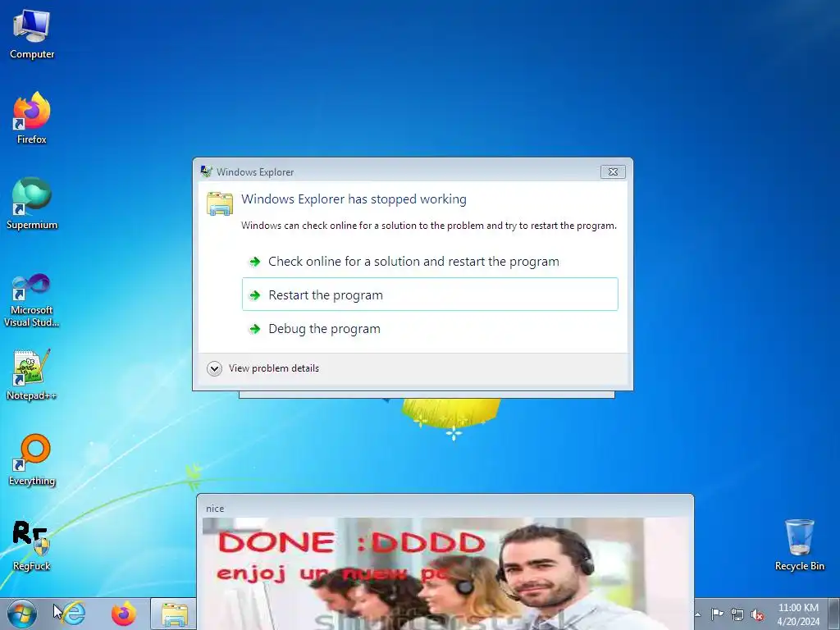This screenshot has width=840, height=630.
Task: Open the taskbar clock showing 11:00
Action: (x=798, y=614)
